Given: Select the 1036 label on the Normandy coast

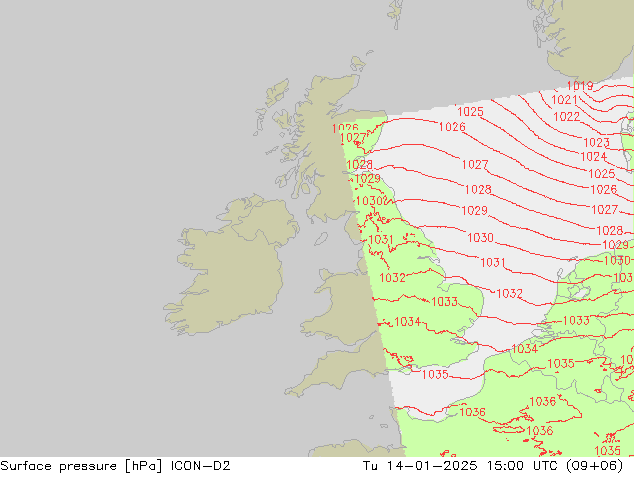Looking at the screenshot, I should click(472, 412).
